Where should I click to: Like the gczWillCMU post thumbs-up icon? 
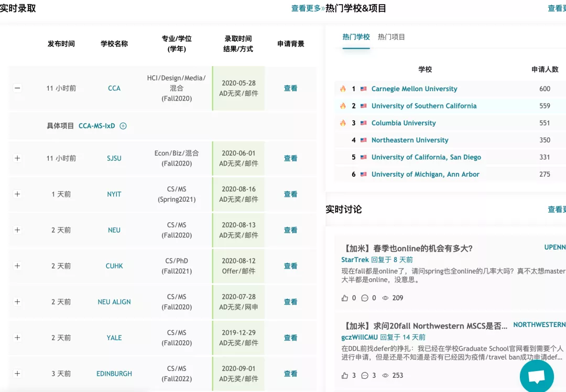coord(345,375)
